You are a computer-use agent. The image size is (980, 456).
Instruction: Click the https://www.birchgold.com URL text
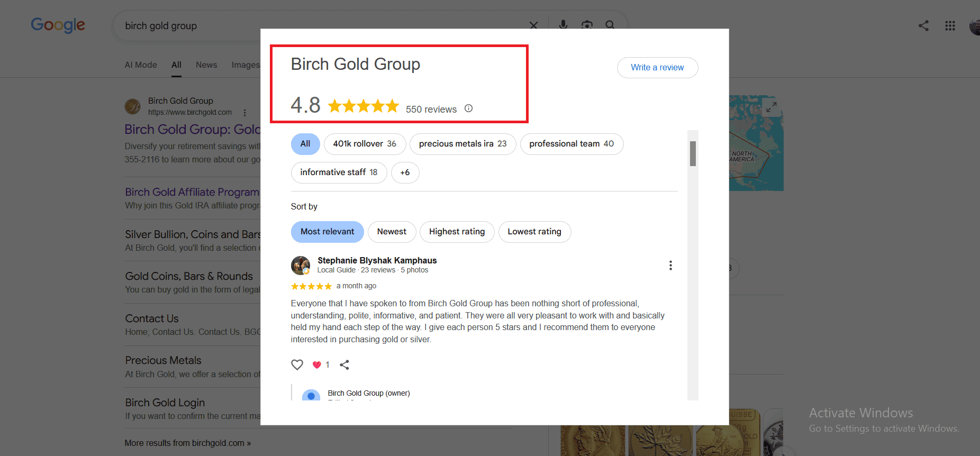coord(190,112)
